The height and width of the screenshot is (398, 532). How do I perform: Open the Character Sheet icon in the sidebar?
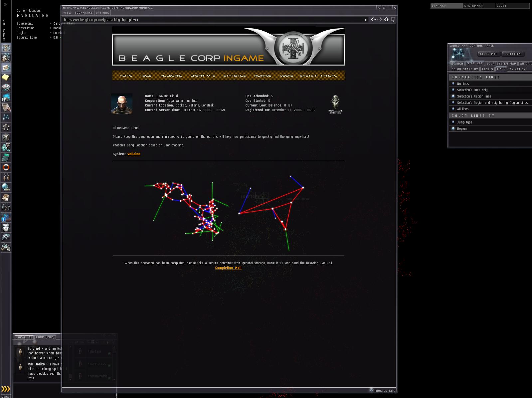pyautogui.click(x=6, y=48)
